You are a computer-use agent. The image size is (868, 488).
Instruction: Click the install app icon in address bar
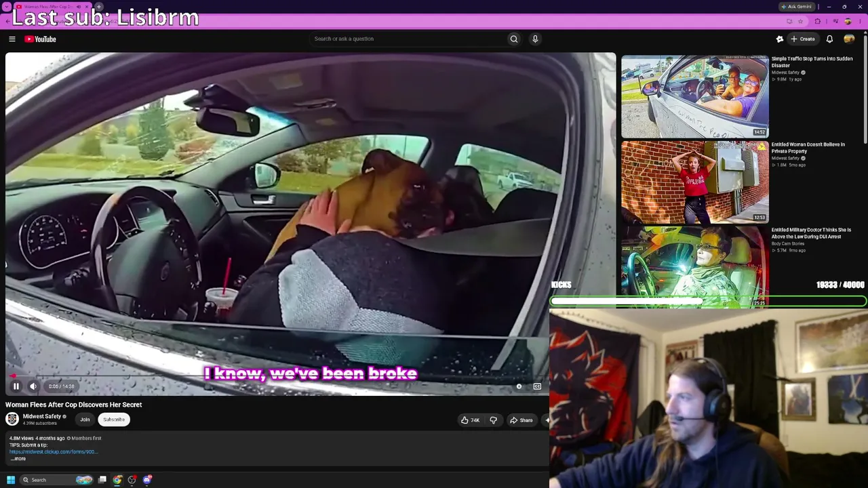[x=789, y=22]
